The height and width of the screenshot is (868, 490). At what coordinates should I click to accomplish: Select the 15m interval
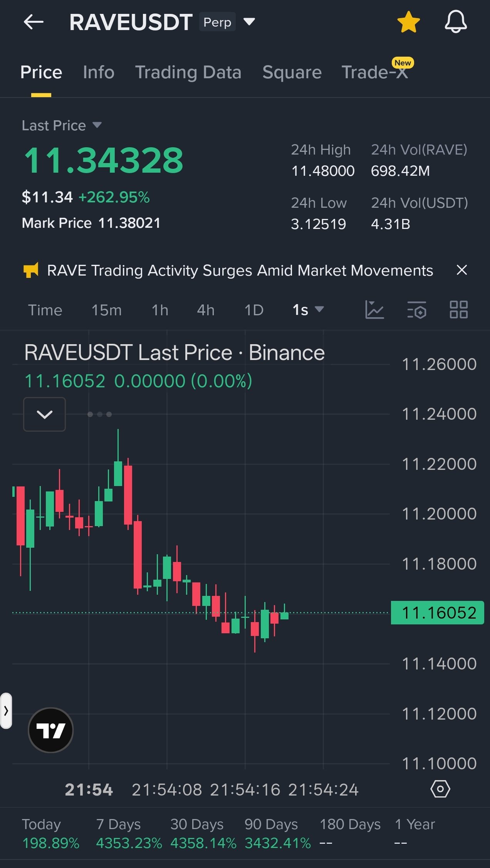pyautogui.click(x=107, y=310)
